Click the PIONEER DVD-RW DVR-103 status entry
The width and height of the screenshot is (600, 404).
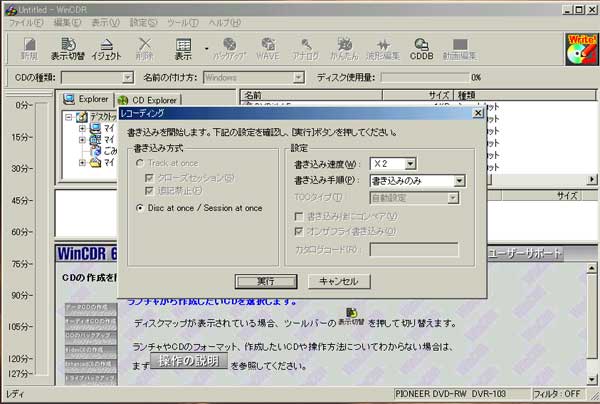click(462, 394)
